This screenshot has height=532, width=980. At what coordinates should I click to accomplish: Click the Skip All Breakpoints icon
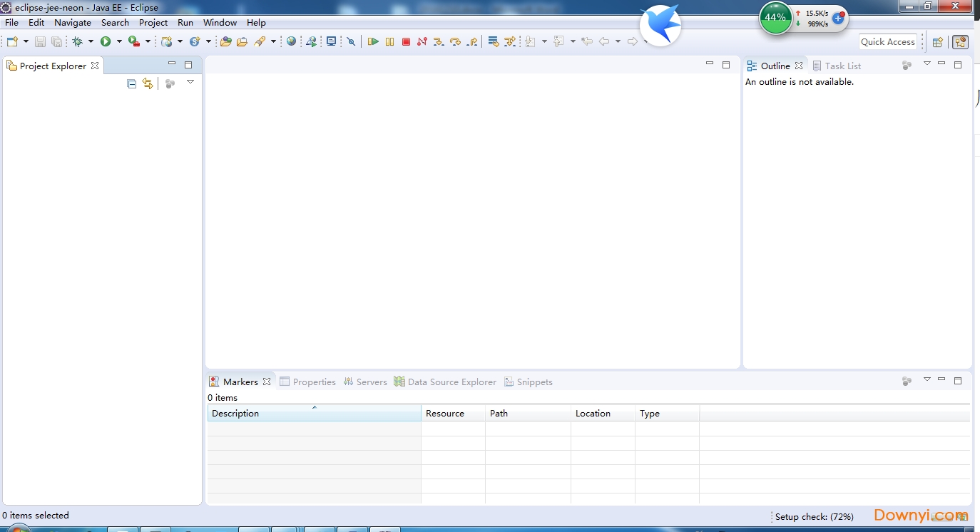(351, 41)
